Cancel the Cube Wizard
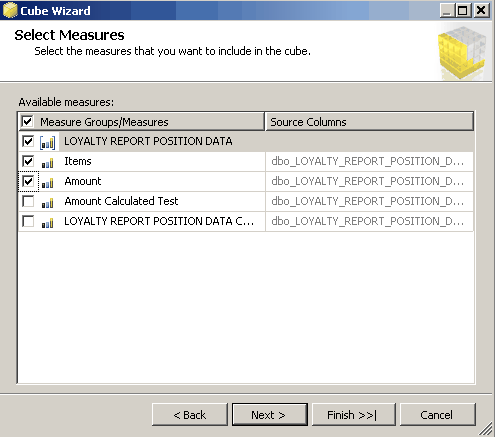 (x=437, y=415)
